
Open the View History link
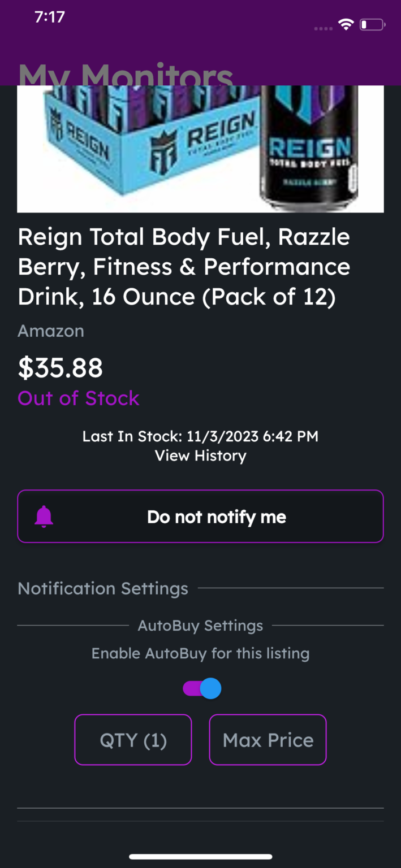tap(200, 455)
